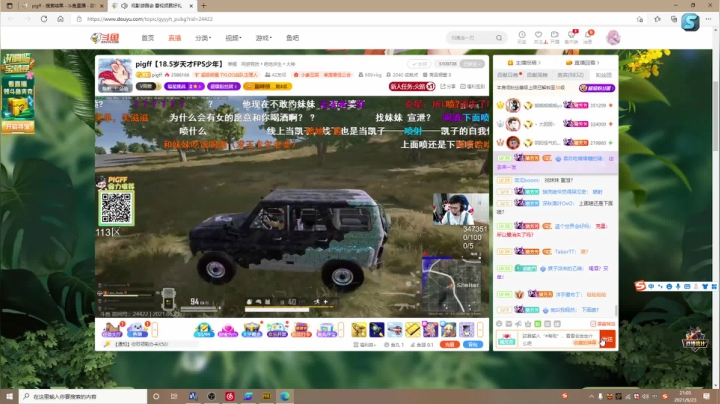Switch to the 粉丝团 fan club tab
720x404 pixels.
point(603,75)
